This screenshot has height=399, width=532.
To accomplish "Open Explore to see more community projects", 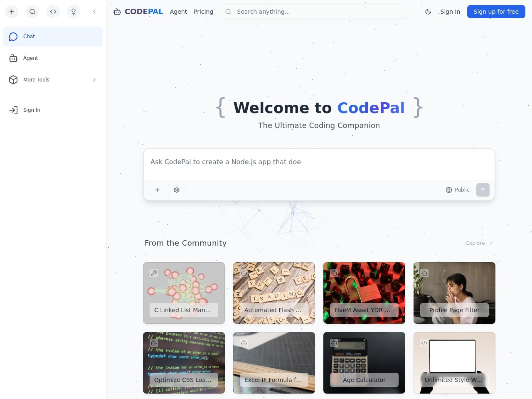I will pyautogui.click(x=479, y=243).
